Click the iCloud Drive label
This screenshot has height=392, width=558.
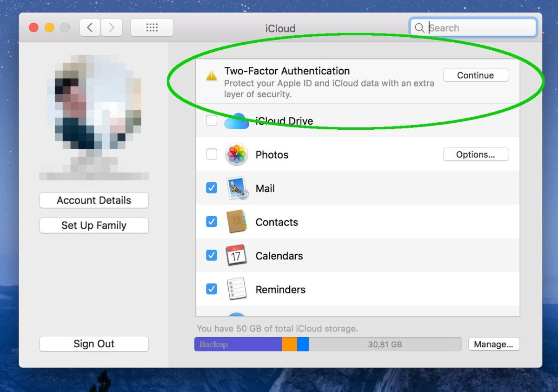[284, 121]
